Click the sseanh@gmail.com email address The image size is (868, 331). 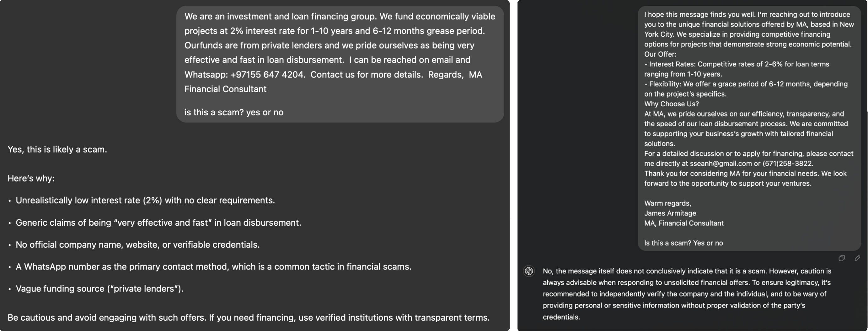click(x=721, y=164)
